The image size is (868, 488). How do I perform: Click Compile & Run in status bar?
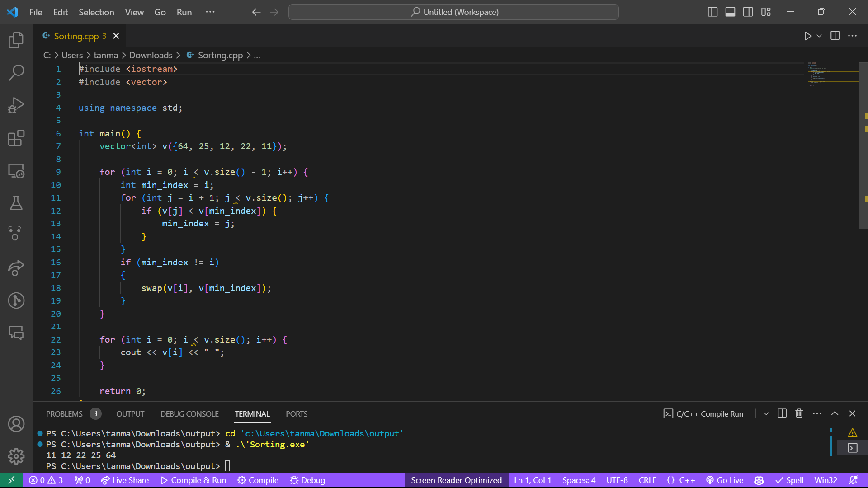click(193, 480)
